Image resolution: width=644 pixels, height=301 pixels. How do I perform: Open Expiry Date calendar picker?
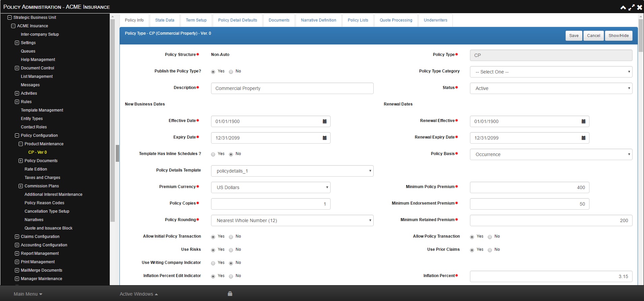[x=325, y=138]
